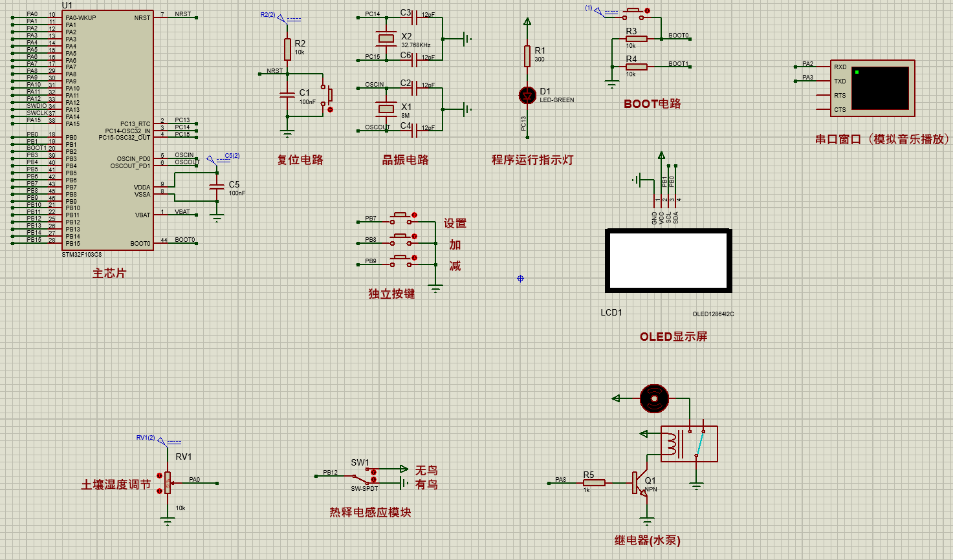Select resistor R2 in reset circuit
953x560 pixels.
click(287, 49)
